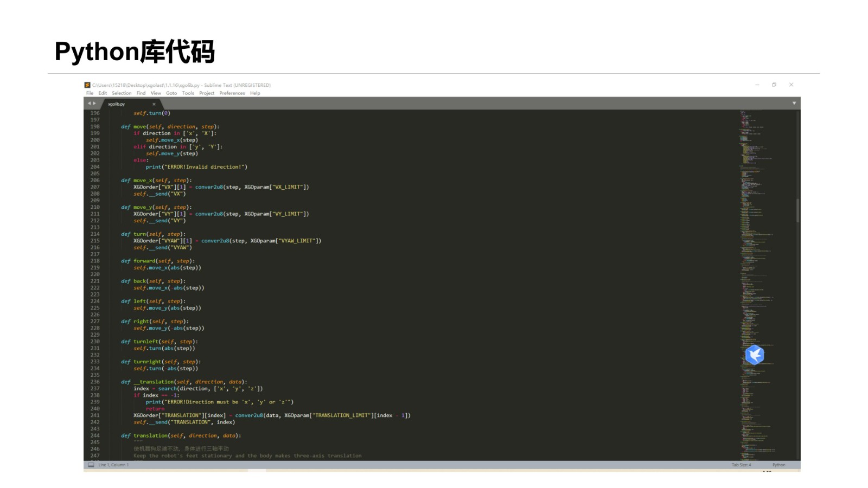This screenshot has width=868, height=488.
Task: Click the Line 1, Column 1 status text
Action: [113, 465]
